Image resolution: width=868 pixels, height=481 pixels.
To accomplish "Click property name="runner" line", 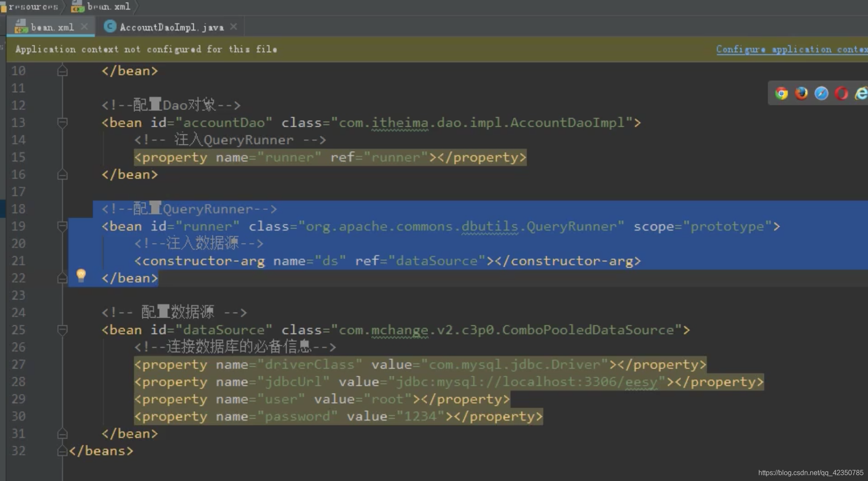I will coord(330,157).
